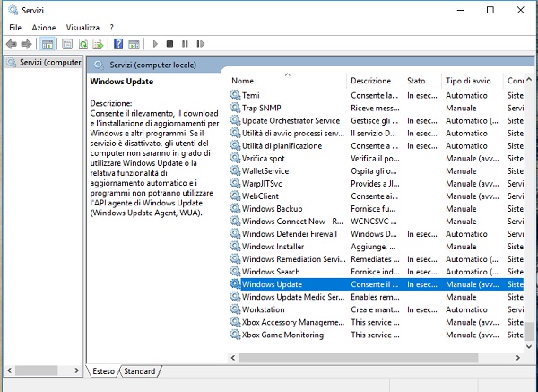Select the Utilità di pianificazione service

coord(377,145)
